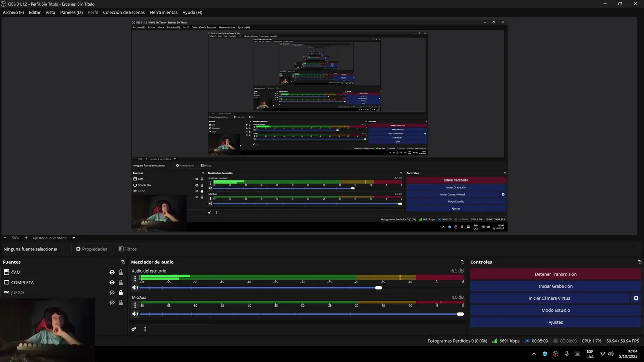Click Iniciar Grabación

(x=555, y=286)
